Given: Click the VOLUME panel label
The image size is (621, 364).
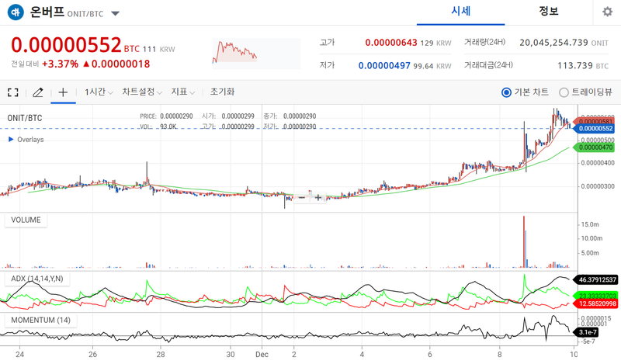Looking at the screenshot, I should 26,220.
